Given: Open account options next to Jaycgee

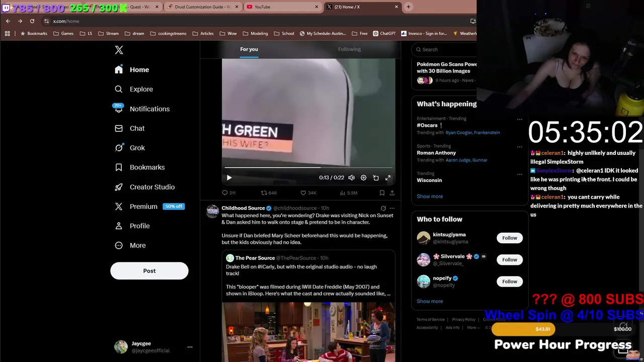Looking at the screenshot, I should click(190, 347).
